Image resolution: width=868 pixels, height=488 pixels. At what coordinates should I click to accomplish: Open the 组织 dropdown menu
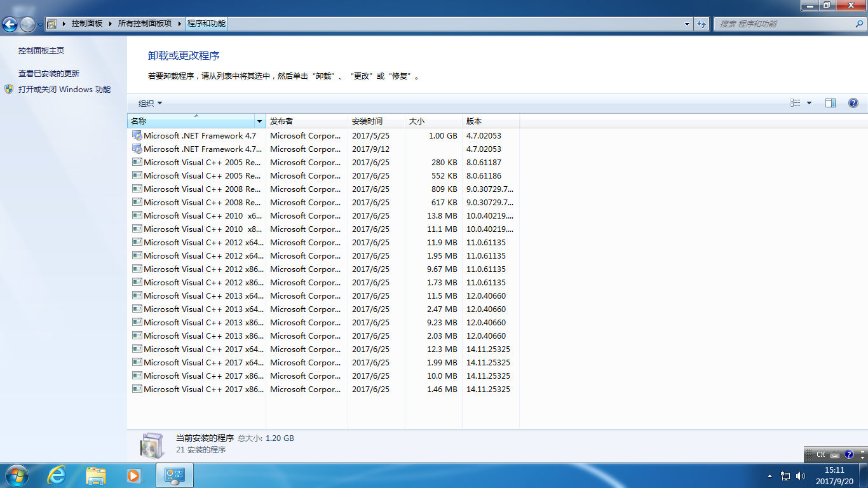[x=151, y=103]
